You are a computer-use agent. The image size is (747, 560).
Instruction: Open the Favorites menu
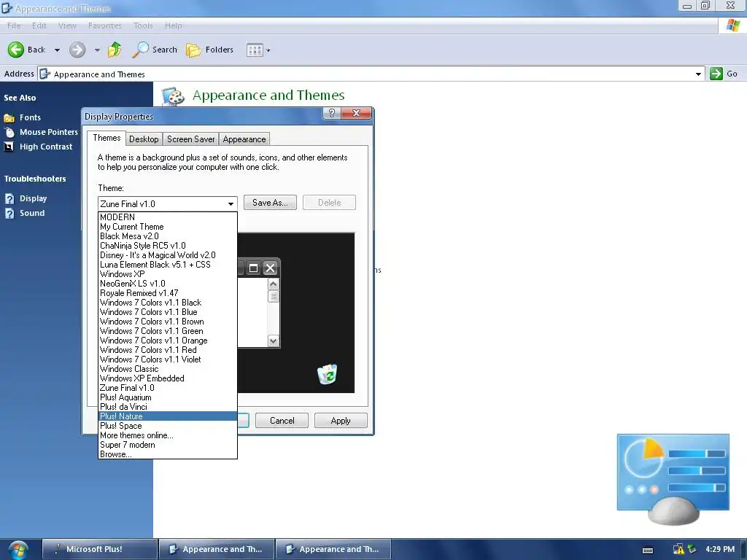point(105,26)
